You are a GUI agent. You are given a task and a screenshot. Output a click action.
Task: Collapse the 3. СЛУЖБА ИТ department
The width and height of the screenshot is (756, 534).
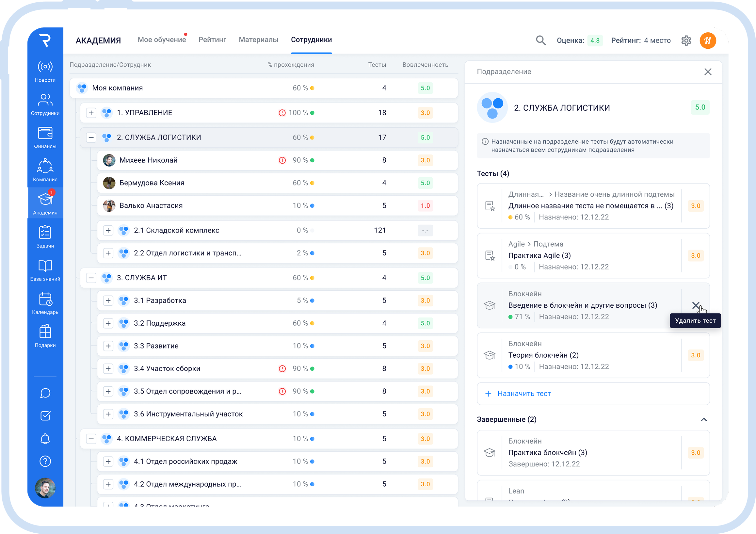coord(91,278)
